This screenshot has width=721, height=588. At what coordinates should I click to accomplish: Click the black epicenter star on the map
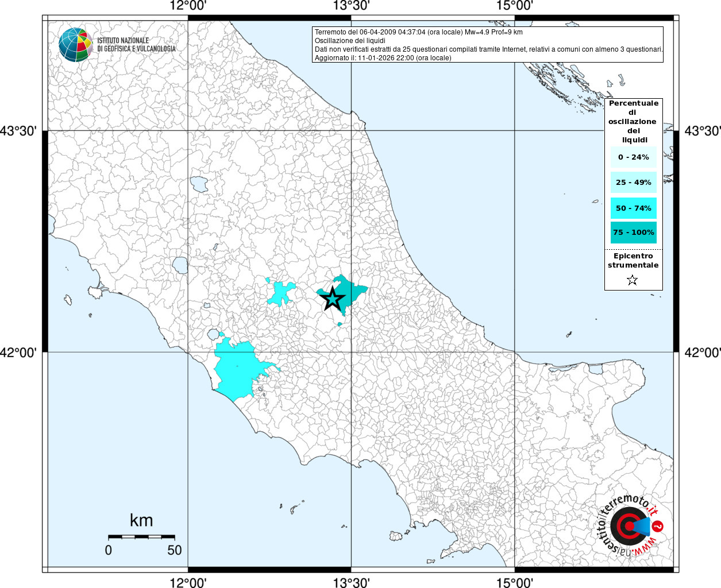332,299
